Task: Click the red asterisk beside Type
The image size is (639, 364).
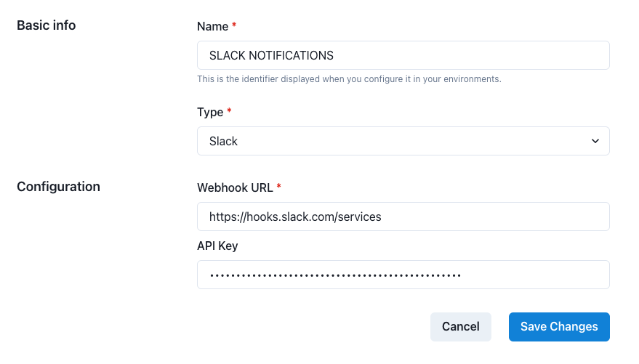Action: coord(229,110)
